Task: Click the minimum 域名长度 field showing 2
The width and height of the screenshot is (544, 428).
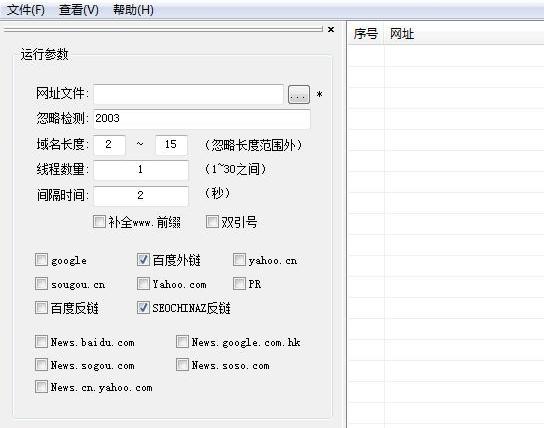Action: point(109,144)
